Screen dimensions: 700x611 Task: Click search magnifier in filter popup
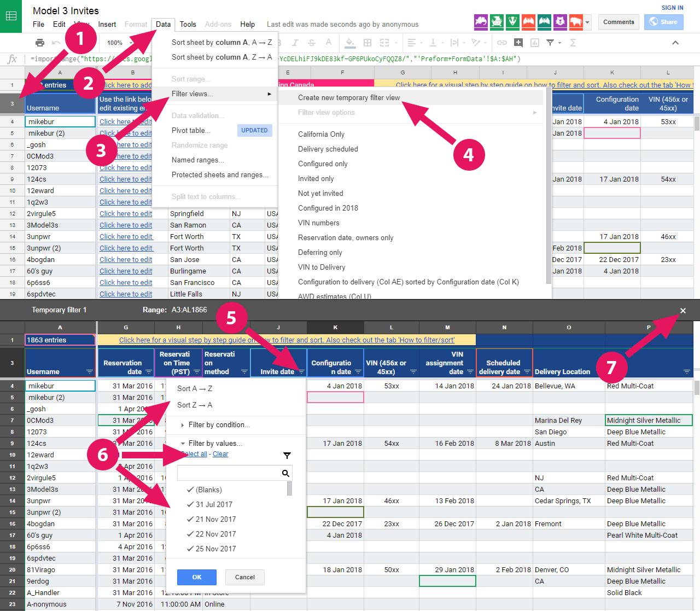coord(285,473)
